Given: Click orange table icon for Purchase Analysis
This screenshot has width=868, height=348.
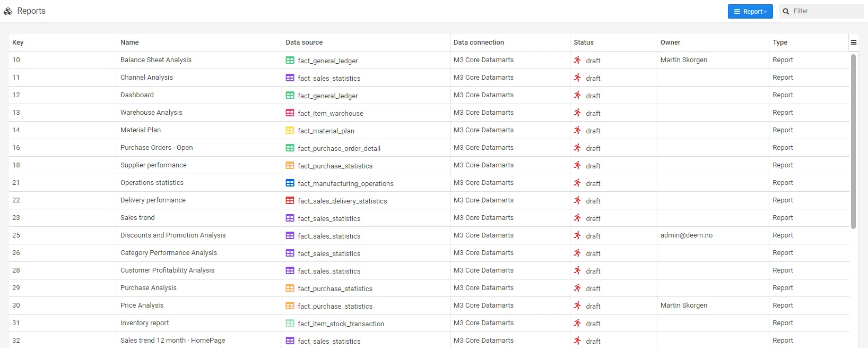Looking at the screenshot, I should point(290,288).
